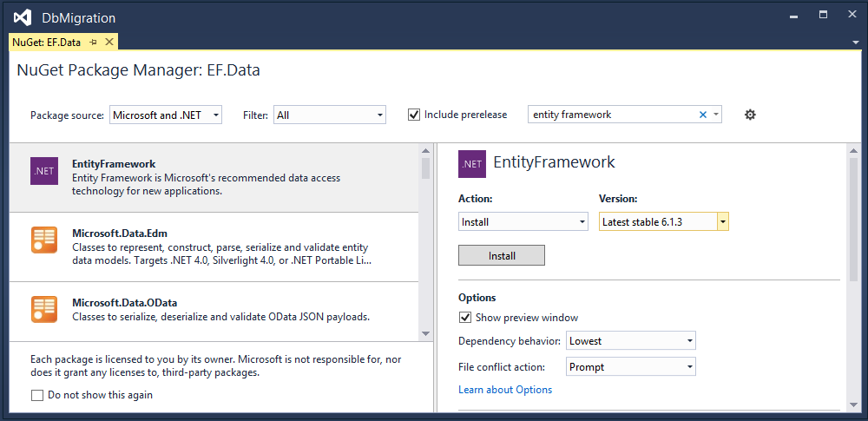Image resolution: width=868 pixels, height=421 pixels.
Task: Clear the entity framework search text
Action: coord(703,115)
